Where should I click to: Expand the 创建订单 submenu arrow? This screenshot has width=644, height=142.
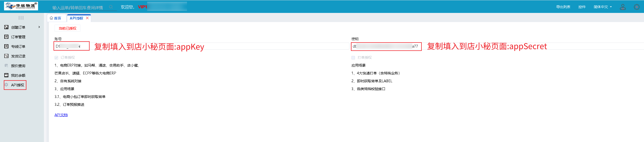coord(39,27)
